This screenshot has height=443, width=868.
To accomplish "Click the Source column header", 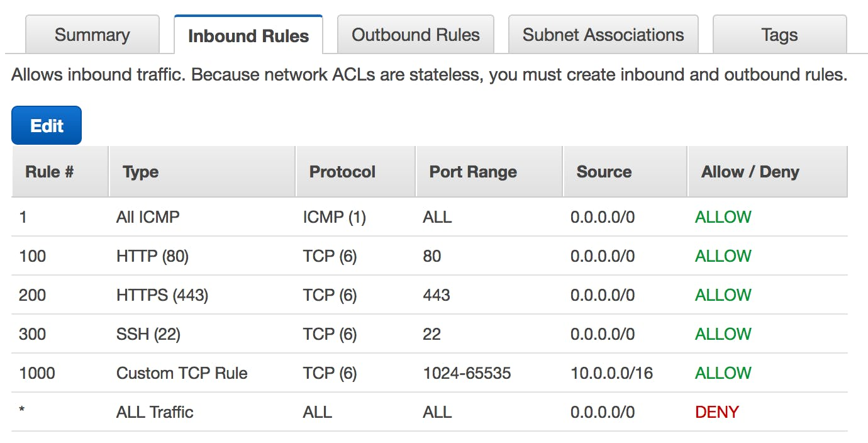I will pos(604,172).
